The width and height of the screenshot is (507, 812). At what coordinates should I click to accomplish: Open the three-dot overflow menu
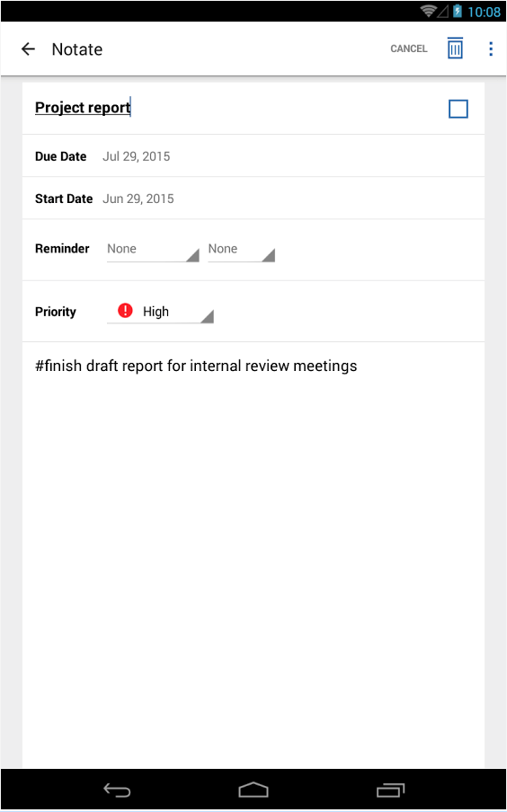click(491, 49)
